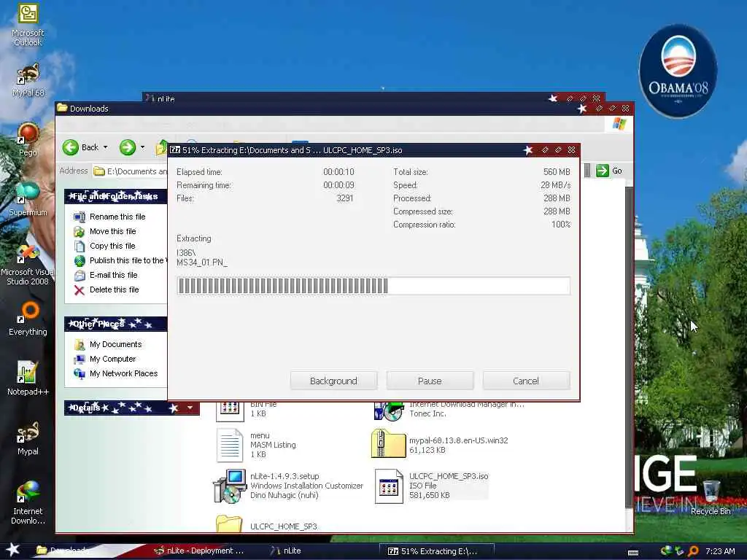Collapse Other Places panel header
This screenshot has height=560, width=747.
(x=116, y=324)
